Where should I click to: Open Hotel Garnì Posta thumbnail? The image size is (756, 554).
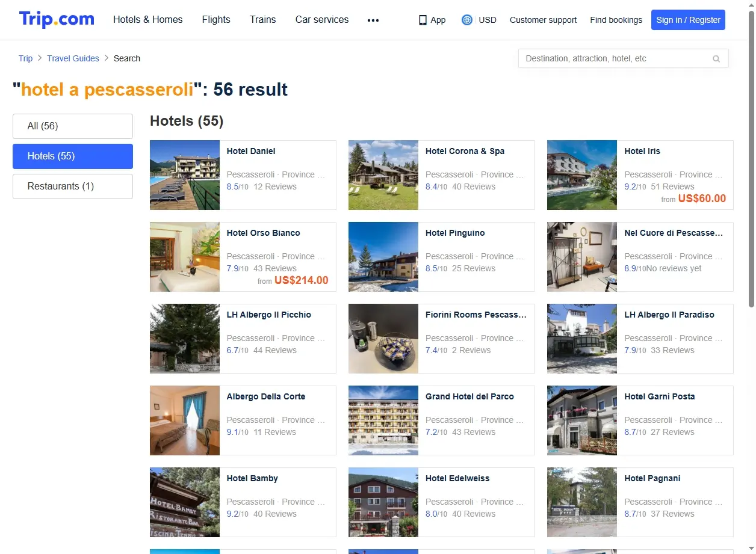[x=582, y=420]
